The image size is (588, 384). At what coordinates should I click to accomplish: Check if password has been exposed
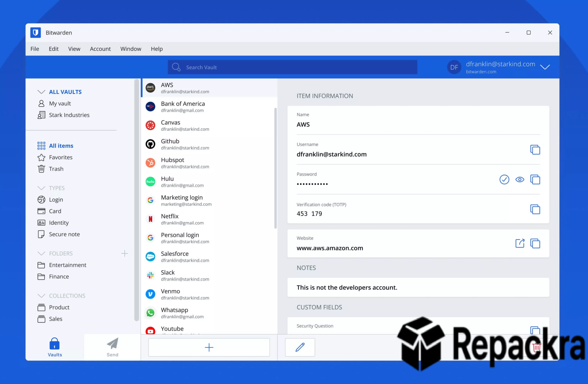pos(504,180)
